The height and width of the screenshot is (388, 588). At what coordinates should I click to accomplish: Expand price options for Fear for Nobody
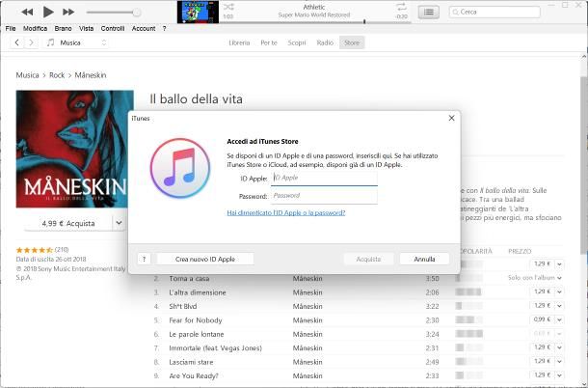(x=559, y=319)
